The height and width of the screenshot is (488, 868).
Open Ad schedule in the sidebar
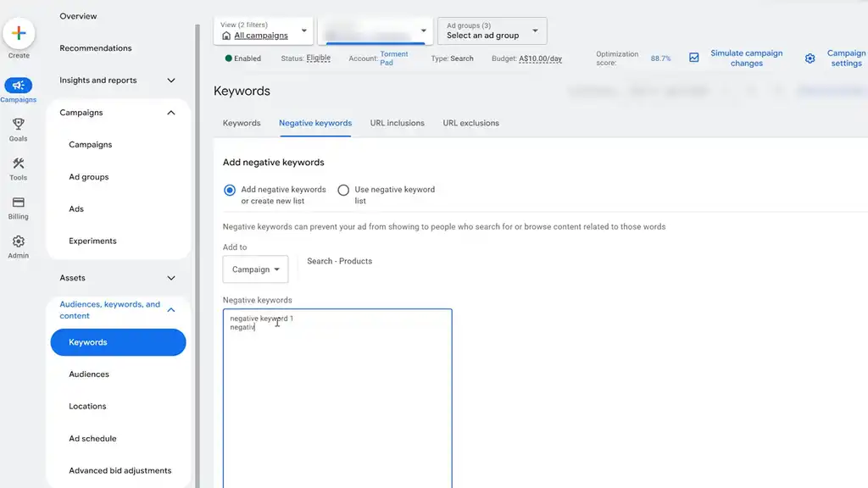92,438
